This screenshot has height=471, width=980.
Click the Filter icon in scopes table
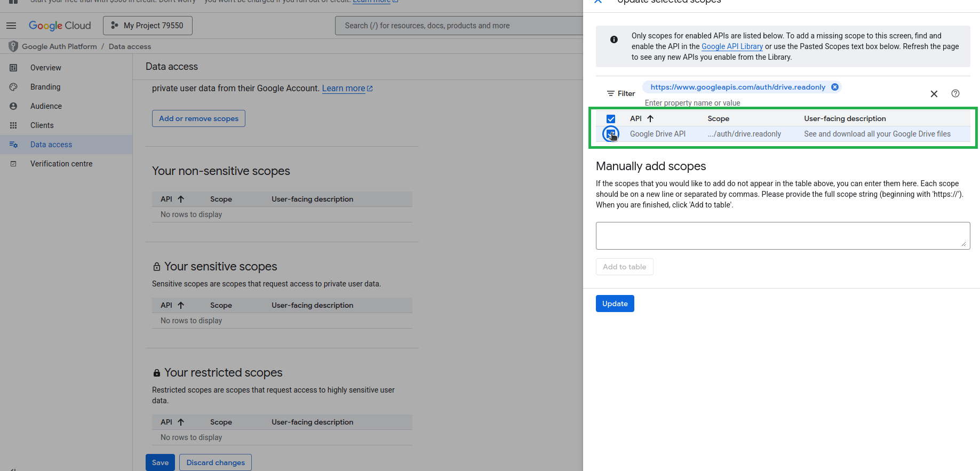(x=611, y=93)
